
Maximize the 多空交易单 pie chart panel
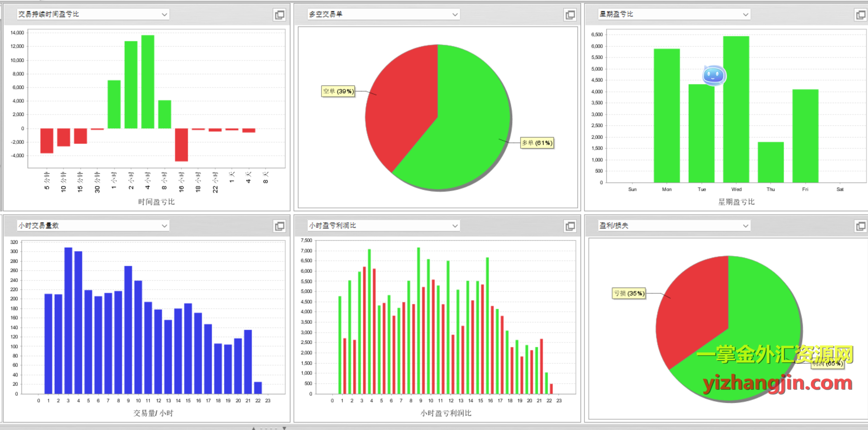[570, 15]
